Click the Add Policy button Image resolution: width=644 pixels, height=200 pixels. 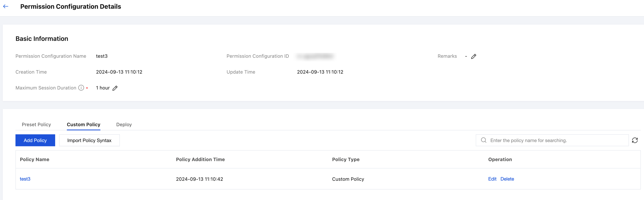(35, 140)
